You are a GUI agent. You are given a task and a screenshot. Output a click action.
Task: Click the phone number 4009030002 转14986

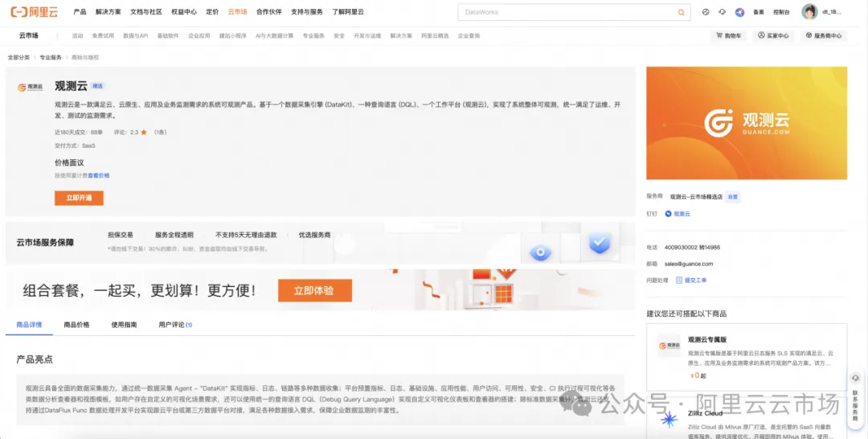(692, 248)
